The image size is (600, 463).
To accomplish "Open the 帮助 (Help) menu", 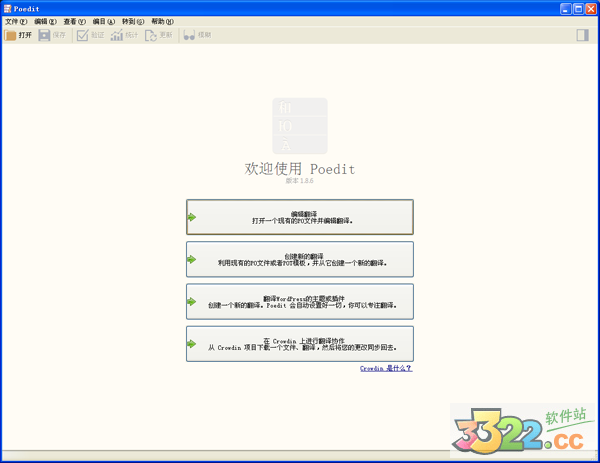I will click(162, 21).
